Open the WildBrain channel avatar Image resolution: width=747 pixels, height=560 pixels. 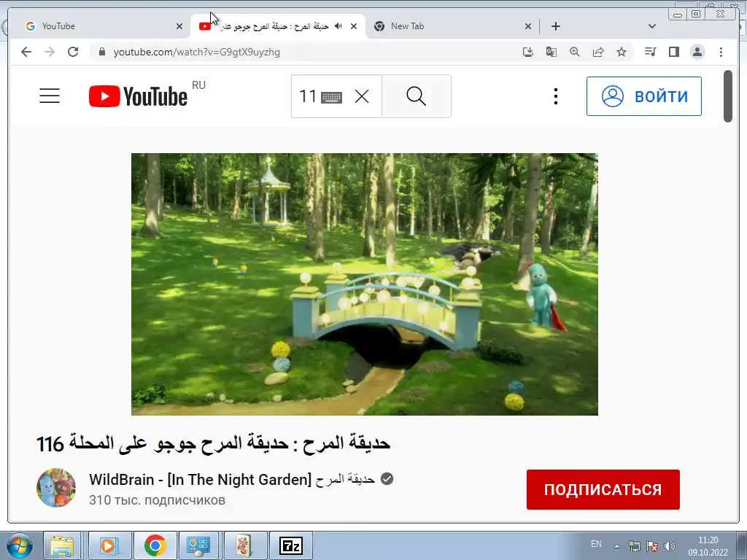[56, 488]
